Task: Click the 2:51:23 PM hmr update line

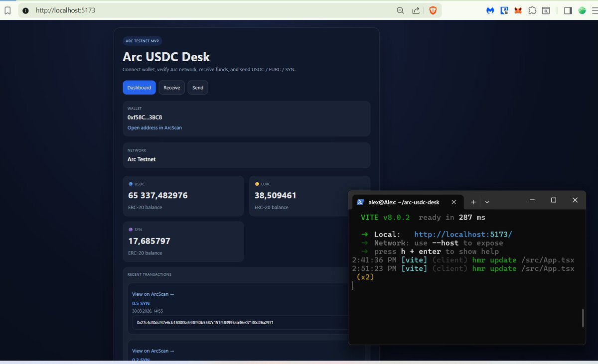Action: [x=463, y=268]
